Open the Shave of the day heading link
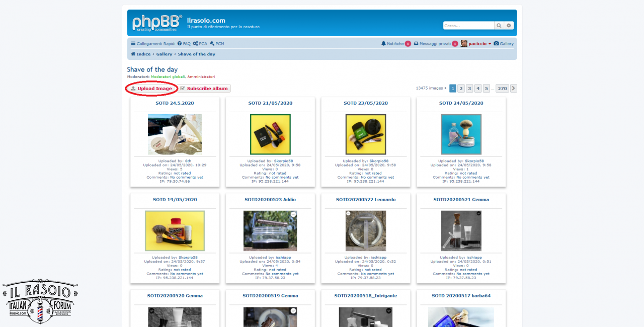Viewport: 644px width, 327px height. point(152,69)
